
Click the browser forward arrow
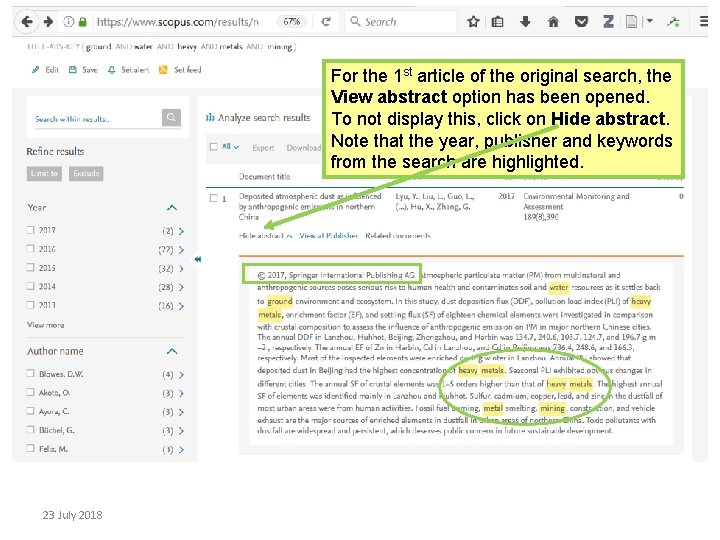click(48, 22)
